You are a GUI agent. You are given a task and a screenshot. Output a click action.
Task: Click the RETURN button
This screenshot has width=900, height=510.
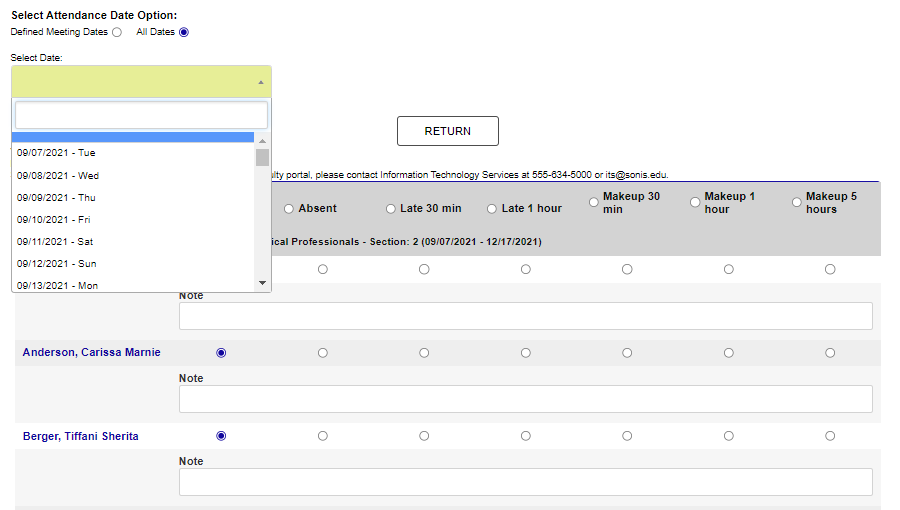pyautogui.click(x=448, y=131)
